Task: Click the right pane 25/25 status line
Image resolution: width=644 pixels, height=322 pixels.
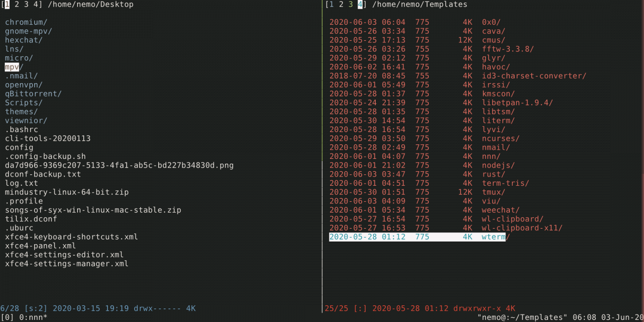Action: pyautogui.click(x=420, y=308)
